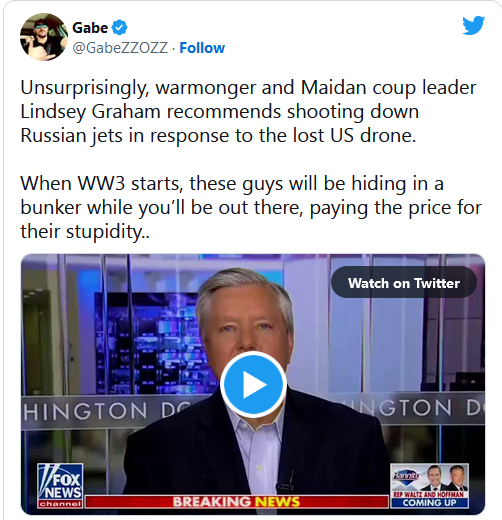The width and height of the screenshot is (502, 520).
Task: Click the Hannity logo in video corner
Action: (406, 476)
